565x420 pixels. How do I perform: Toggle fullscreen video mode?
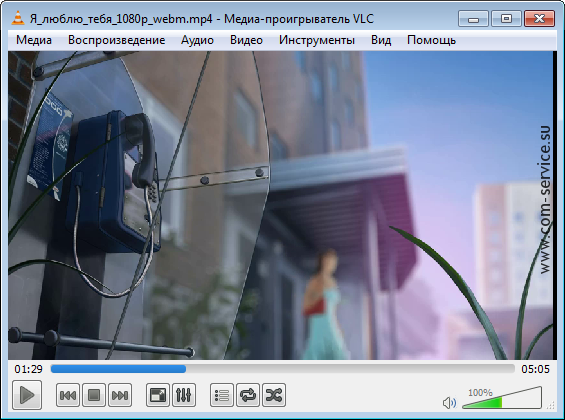pyautogui.click(x=157, y=395)
